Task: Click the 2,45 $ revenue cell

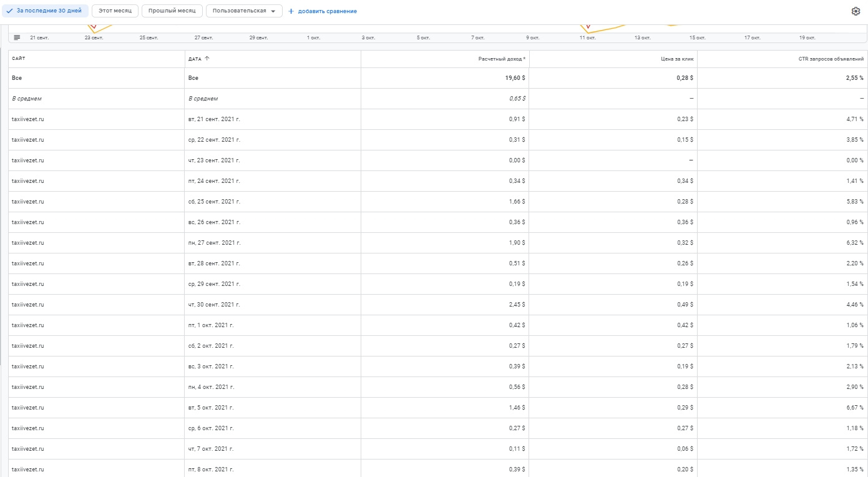Action: (516, 305)
